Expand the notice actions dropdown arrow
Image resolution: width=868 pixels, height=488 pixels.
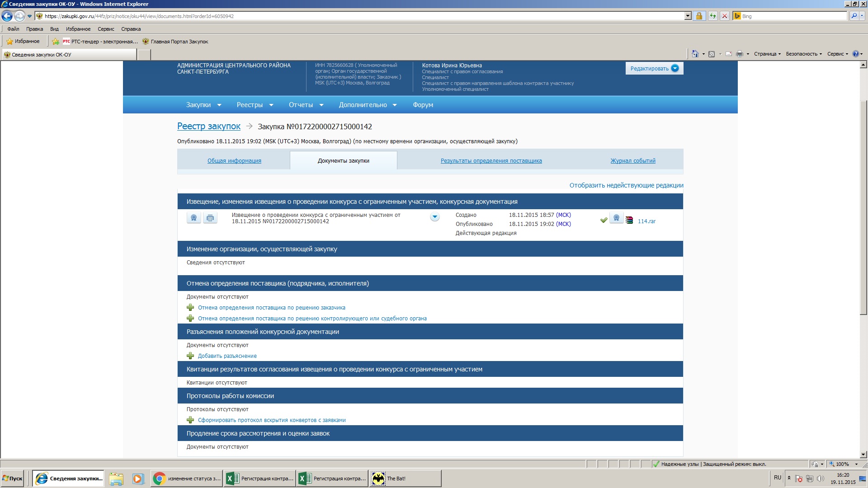pyautogui.click(x=434, y=217)
